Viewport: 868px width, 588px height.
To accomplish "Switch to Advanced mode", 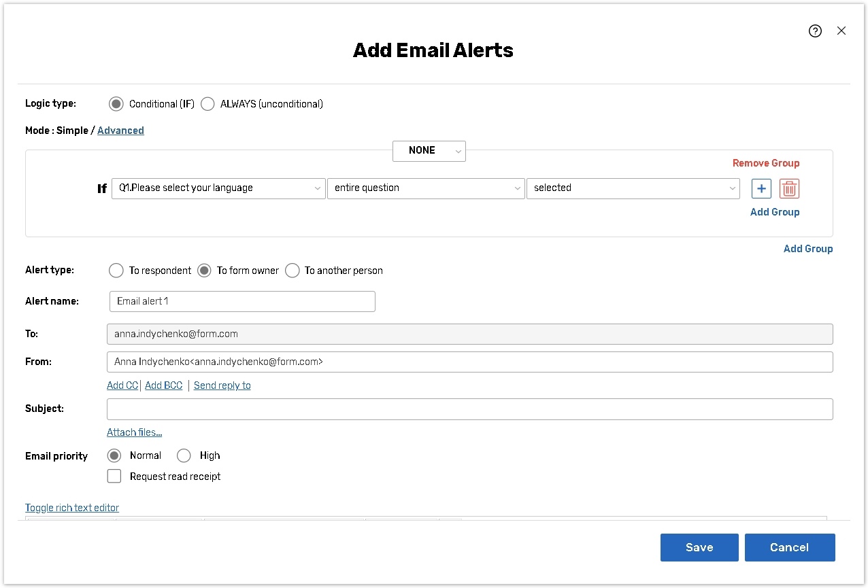I will coord(120,131).
